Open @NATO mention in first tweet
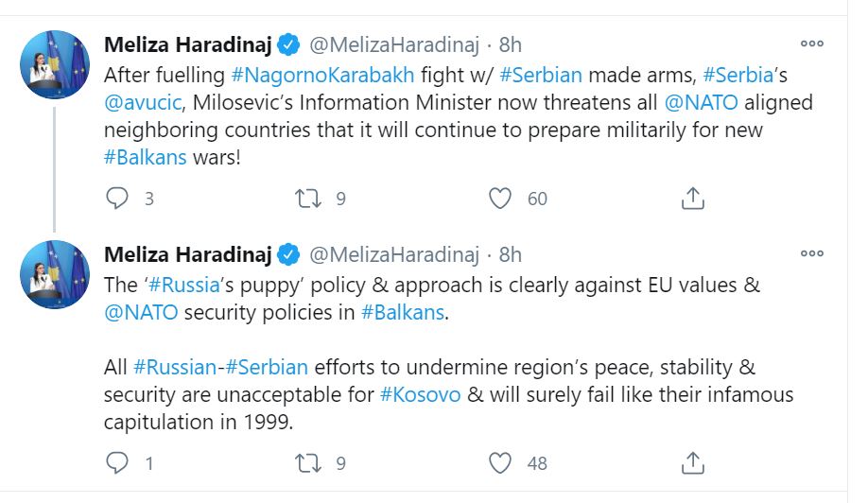The height and width of the screenshot is (503, 868). pyautogui.click(x=701, y=102)
